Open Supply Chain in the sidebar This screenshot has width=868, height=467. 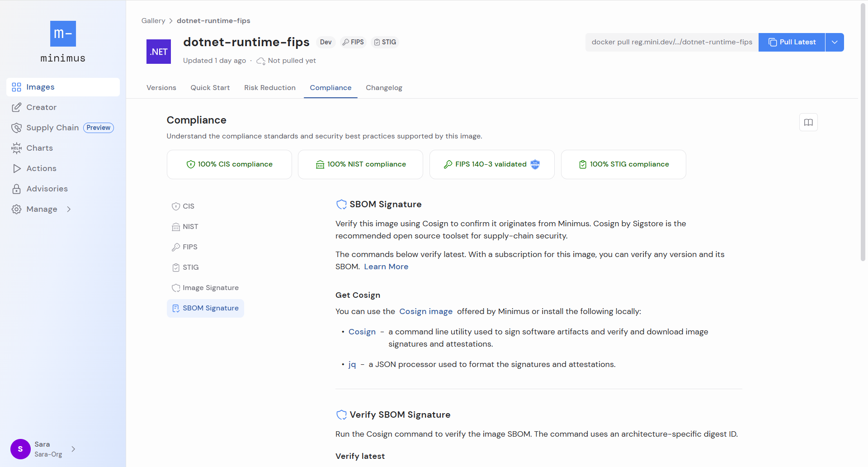click(x=52, y=128)
